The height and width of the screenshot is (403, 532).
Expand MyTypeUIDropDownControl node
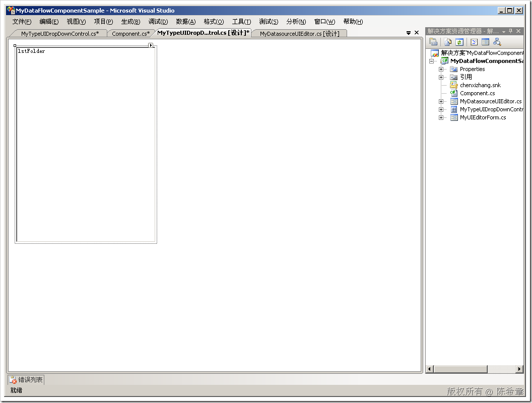coord(441,110)
